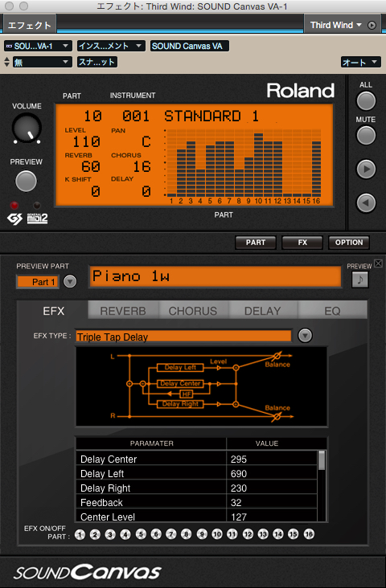Toggle EFX for part 6
This screenshot has width=386, height=588.
coord(156,534)
